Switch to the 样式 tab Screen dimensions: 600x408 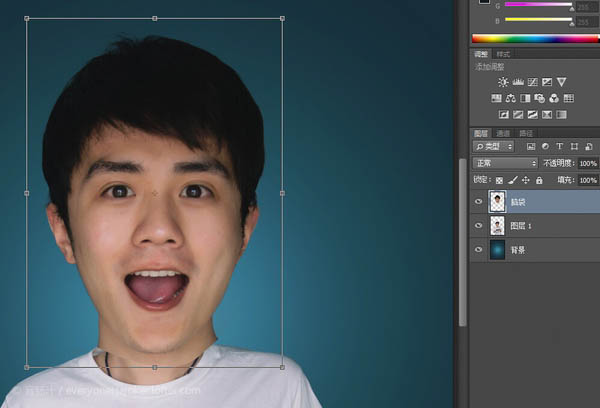tap(503, 54)
